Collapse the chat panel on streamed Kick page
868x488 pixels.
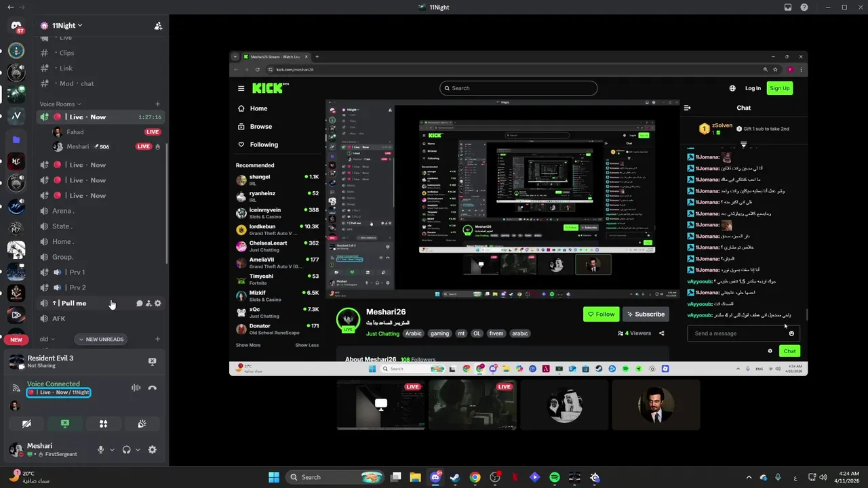(x=687, y=108)
